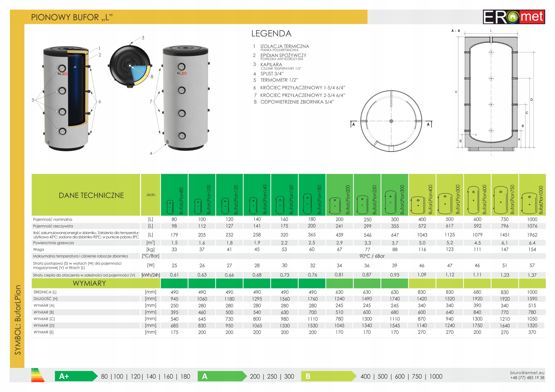The width and height of the screenshot is (555, 392).
Task: Click the green A+ energy class arrow
Action: (x=76, y=376)
